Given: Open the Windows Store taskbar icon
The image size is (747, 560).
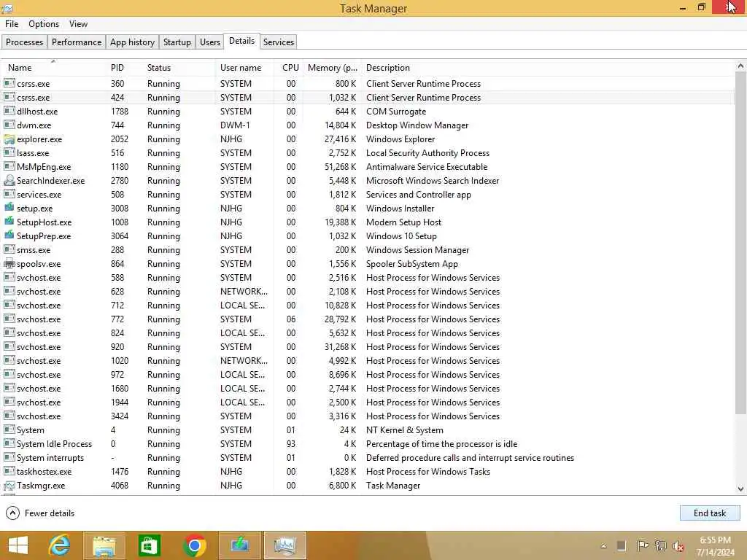Looking at the screenshot, I should tap(149, 545).
